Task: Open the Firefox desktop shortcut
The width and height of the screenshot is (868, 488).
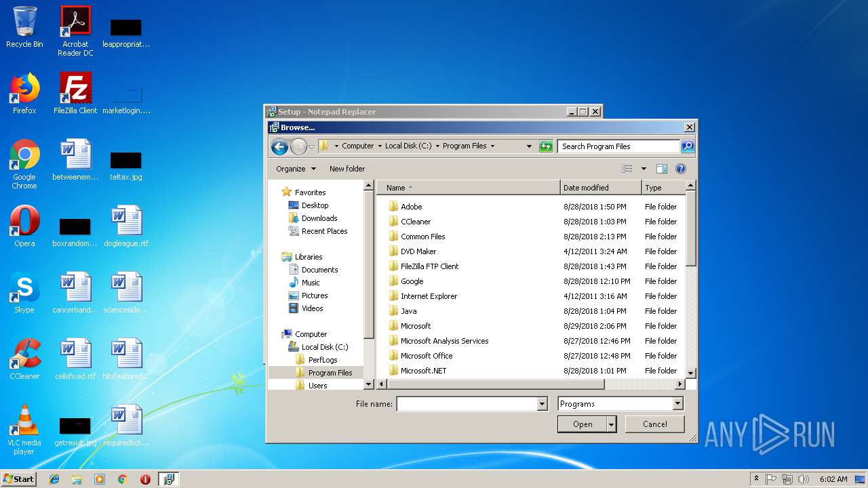Action: [24, 94]
